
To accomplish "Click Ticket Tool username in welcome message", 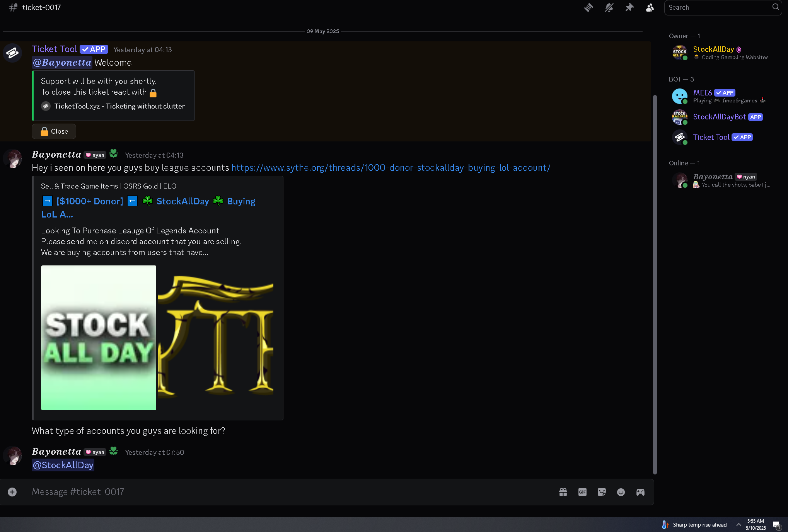I will click(x=54, y=49).
